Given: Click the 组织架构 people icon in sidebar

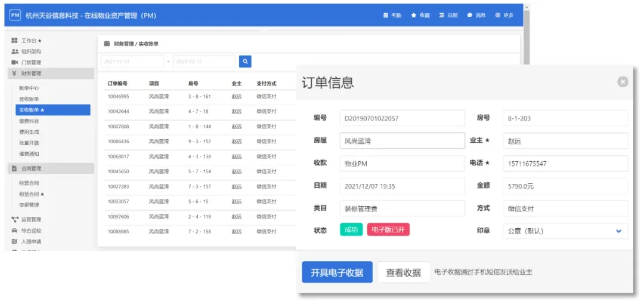Looking at the screenshot, I should click(x=15, y=51).
